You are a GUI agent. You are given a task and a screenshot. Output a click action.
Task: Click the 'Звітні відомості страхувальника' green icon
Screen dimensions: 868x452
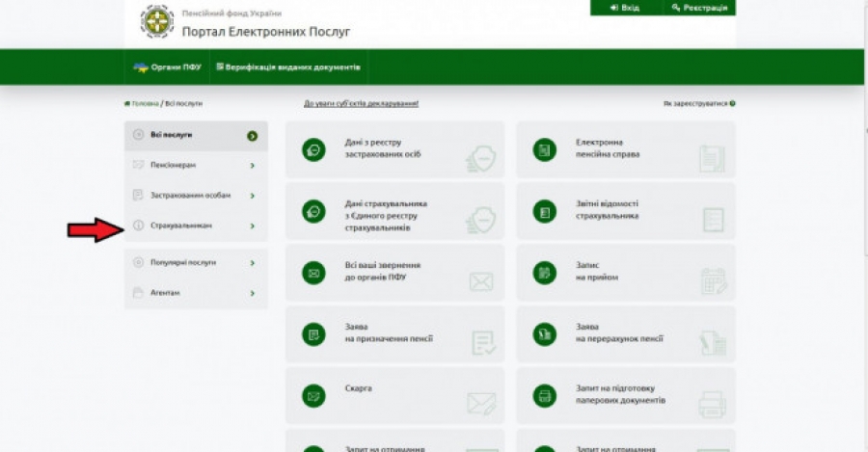tap(545, 211)
